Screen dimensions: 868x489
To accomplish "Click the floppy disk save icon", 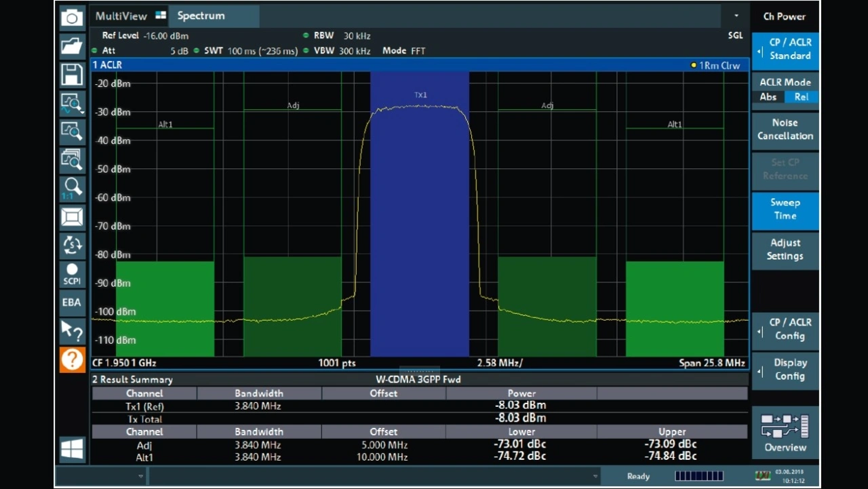I will tap(72, 75).
